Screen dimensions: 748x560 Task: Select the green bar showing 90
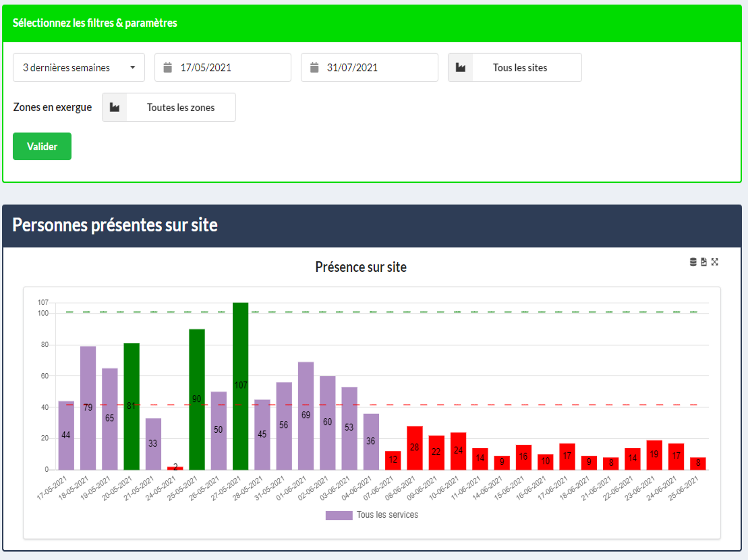[x=197, y=400]
